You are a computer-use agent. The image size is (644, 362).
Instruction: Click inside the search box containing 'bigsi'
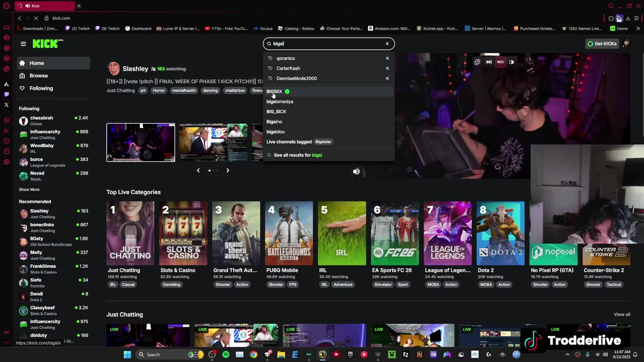329,44
